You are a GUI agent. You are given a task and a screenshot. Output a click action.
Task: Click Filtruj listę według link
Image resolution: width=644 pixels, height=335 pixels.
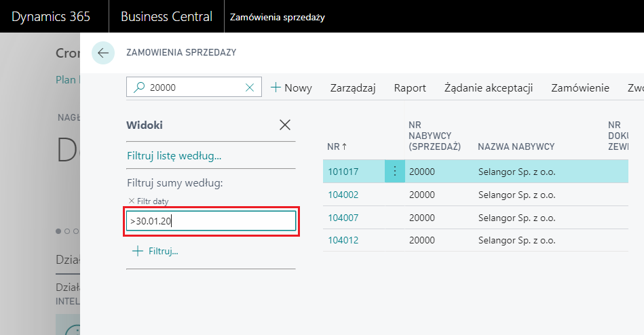pyautogui.click(x=174, y=156)
